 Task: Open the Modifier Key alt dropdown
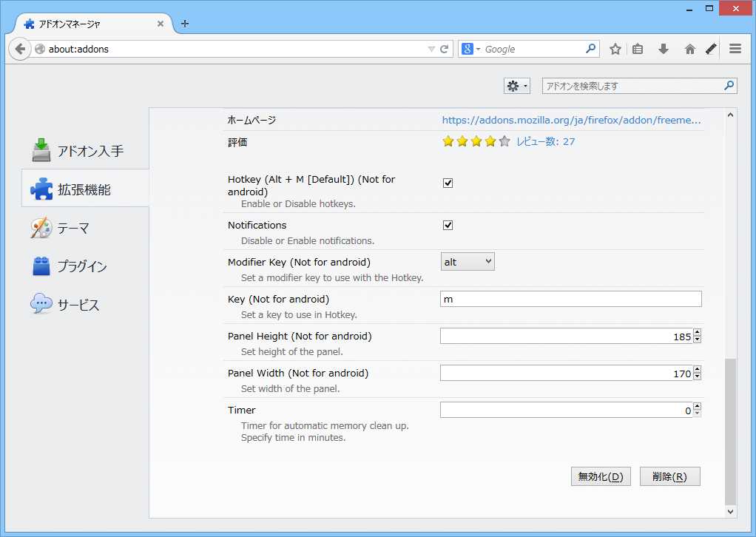coord(468,261)
